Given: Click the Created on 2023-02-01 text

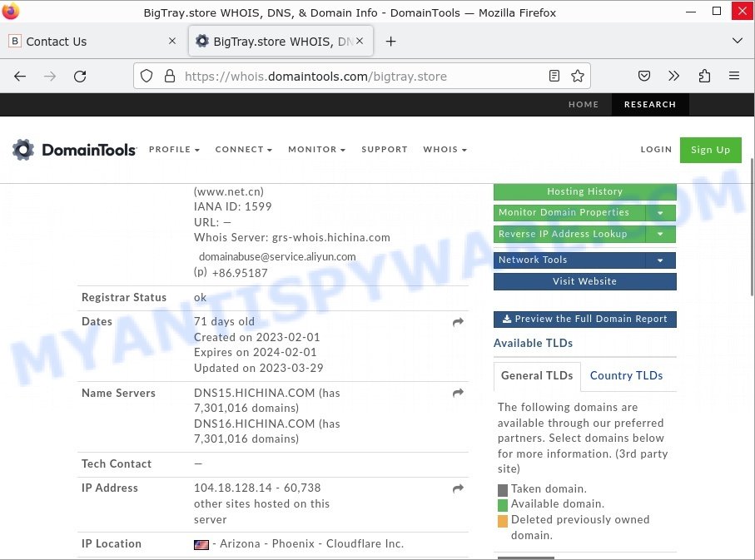Looking at the screenshot, I should click(x=256, y=338).
